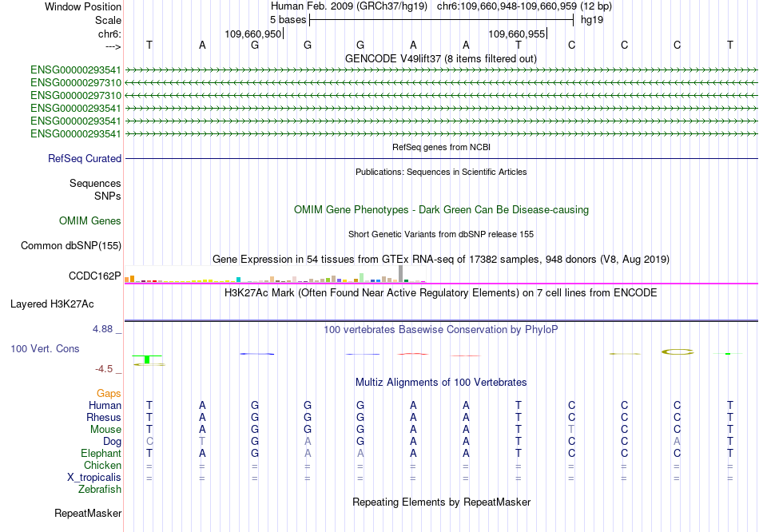
Task: Open Short Genetic Variants from dbSNP release 155 title
Action: (441, 234)
